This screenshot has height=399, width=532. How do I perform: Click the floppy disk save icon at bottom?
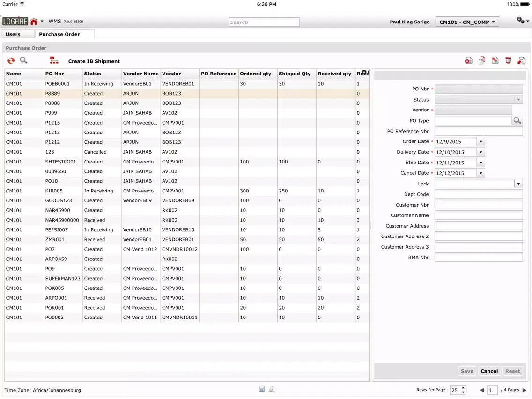click(261, 389)
